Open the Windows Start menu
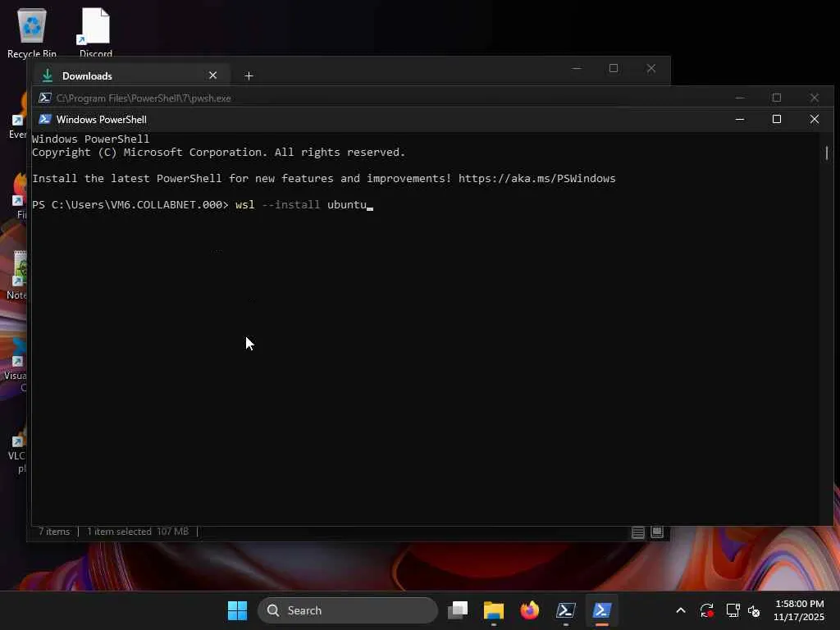This screenshot has height=630, width=840. point(237,610)
